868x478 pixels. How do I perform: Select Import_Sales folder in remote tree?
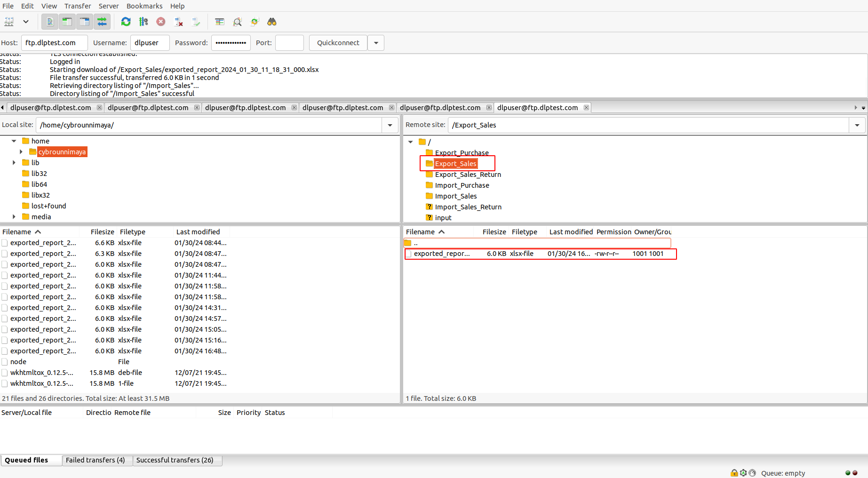[x=455, y=196]
